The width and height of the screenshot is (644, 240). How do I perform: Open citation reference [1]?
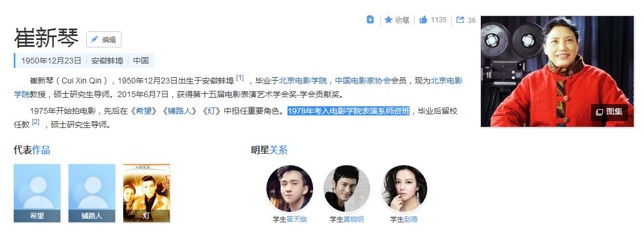240,78
